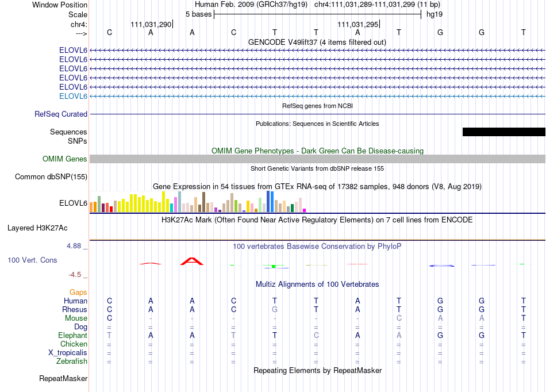Click the magenta bar ending the GTEx chart
The image size is (546, 392).
305,210
